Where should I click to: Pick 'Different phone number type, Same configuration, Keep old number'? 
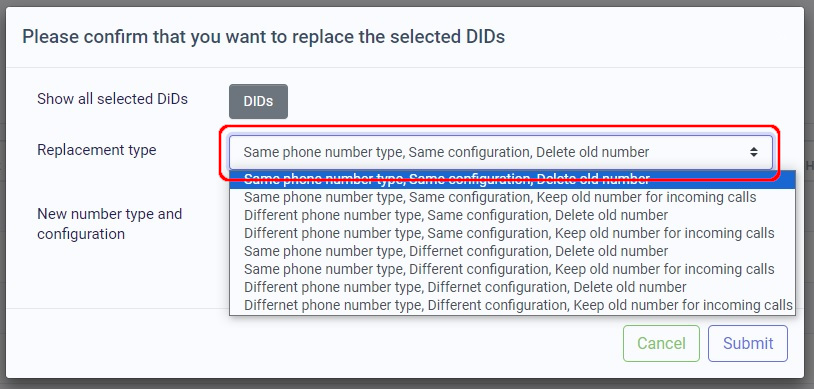(512, 233)
